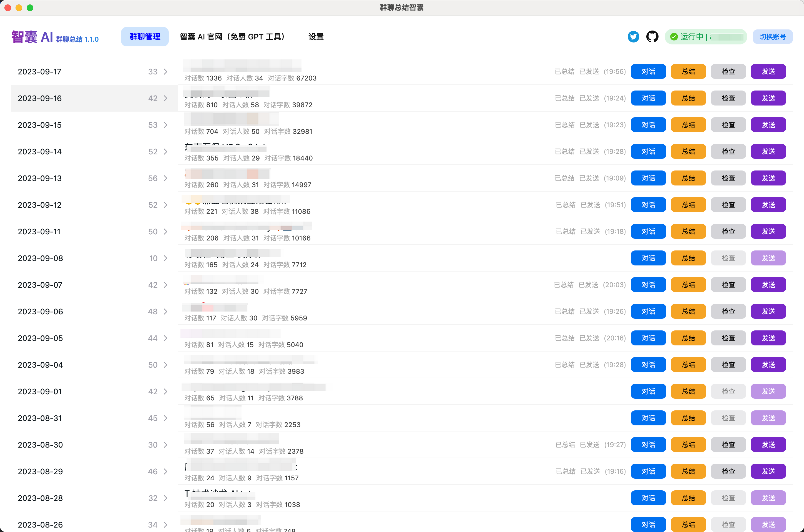Click the 已发送 (19:24) status text

602,98
